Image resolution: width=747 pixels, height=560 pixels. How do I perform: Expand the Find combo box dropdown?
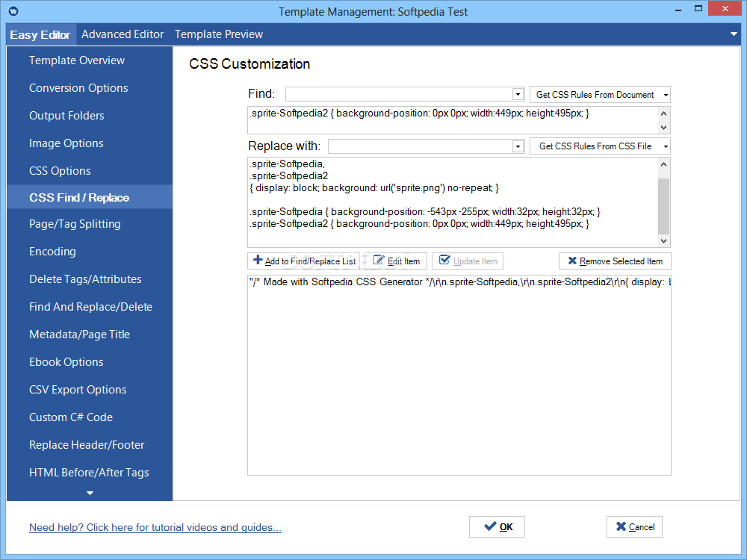[x=518, y=94]
